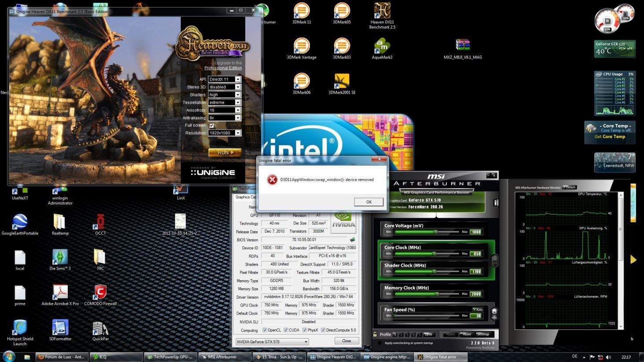This screenshot has height=362, width=644.
Task: Expand the API DirectX 11 dropdown
Action: 238,79
